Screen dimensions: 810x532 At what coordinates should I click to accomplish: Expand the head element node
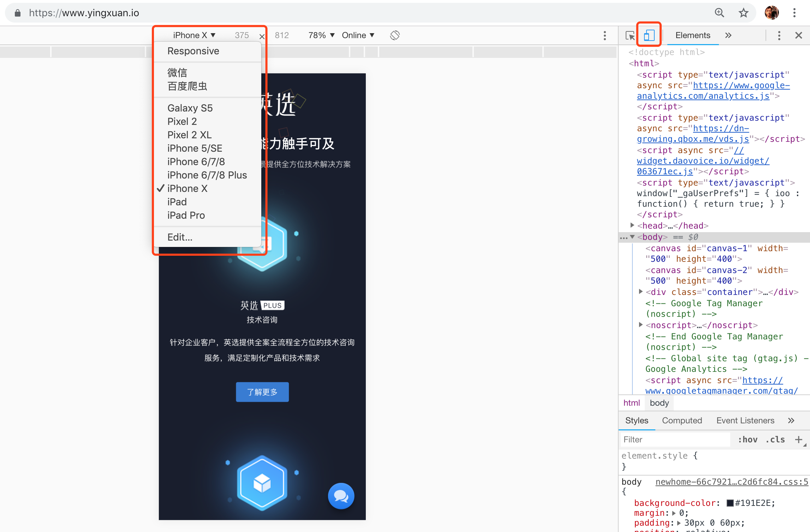(x=632, y=225)
